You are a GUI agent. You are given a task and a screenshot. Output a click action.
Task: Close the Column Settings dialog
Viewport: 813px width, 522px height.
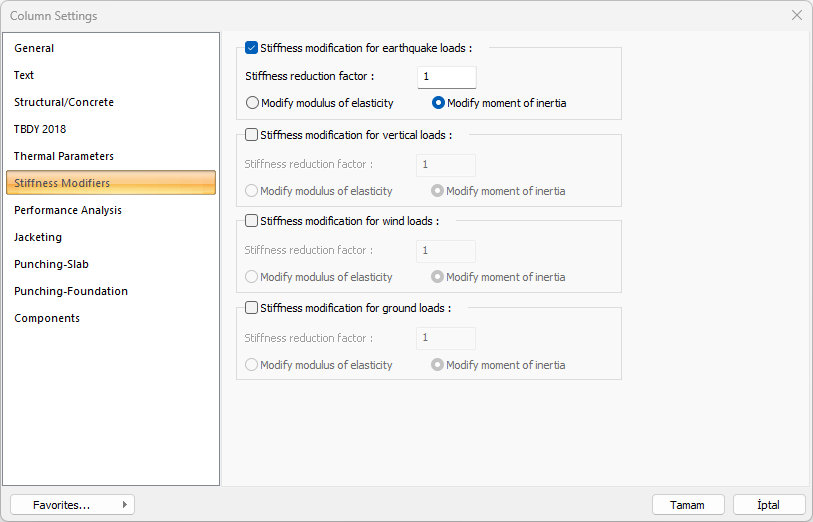(x=797, y=16)
